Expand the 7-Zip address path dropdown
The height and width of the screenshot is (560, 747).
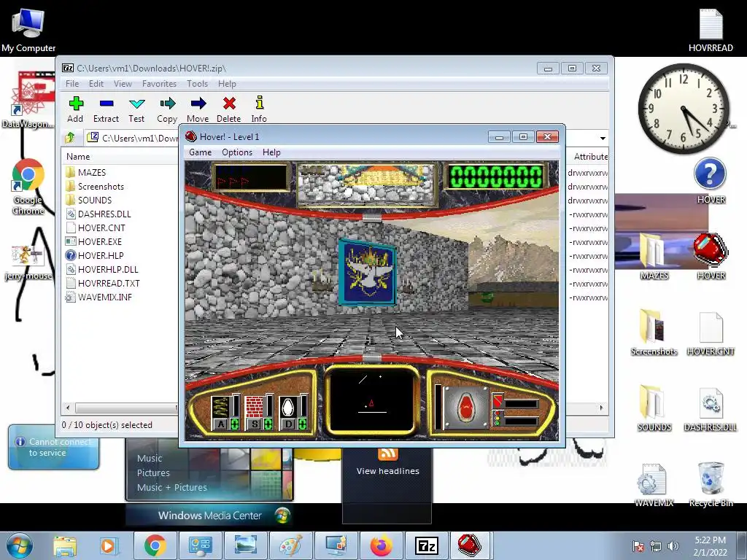[x=603, y=138]
